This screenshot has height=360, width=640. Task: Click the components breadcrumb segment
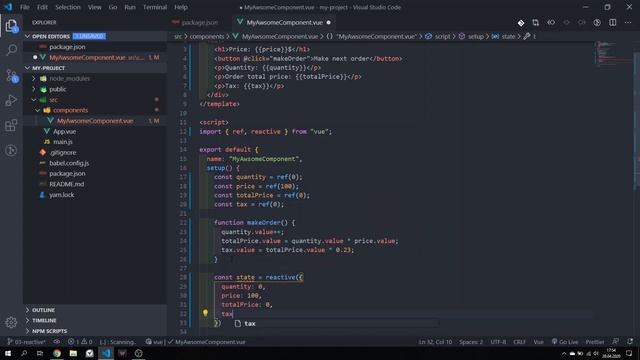[207, 36]
